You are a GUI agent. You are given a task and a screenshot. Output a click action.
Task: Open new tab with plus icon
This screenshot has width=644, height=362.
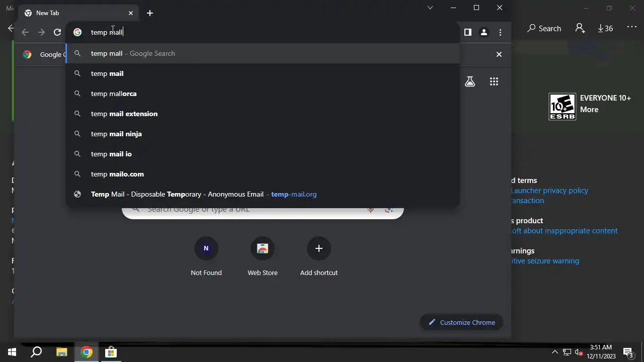click(150, 13)
